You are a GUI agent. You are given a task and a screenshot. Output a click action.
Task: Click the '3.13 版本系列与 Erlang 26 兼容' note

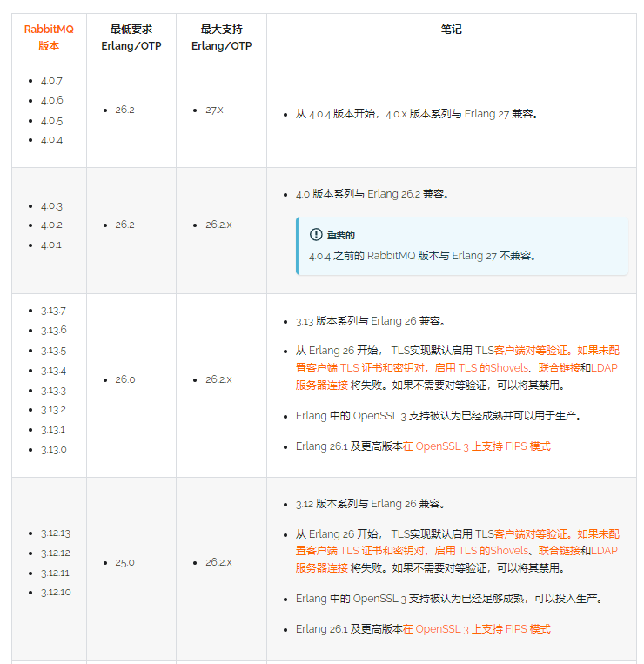370,321
